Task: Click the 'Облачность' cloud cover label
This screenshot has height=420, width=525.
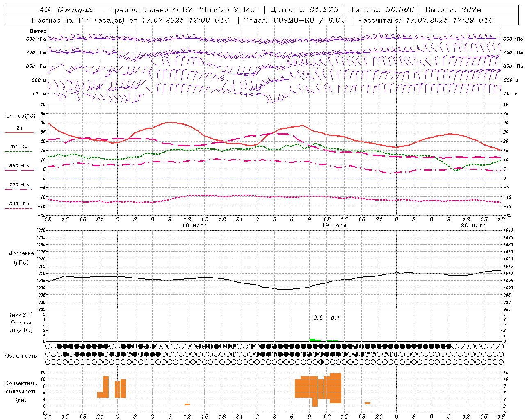Action: (x=21, y=356)
